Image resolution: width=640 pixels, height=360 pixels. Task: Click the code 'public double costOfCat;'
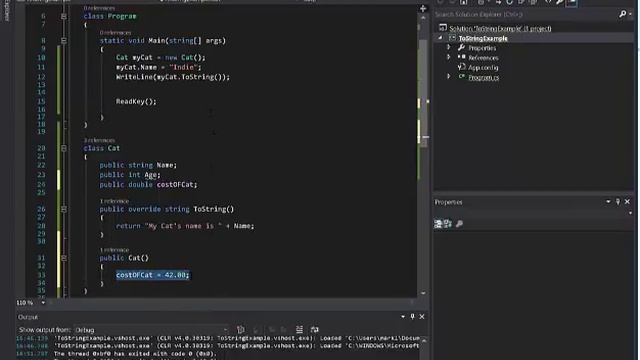tap(148, 184)
